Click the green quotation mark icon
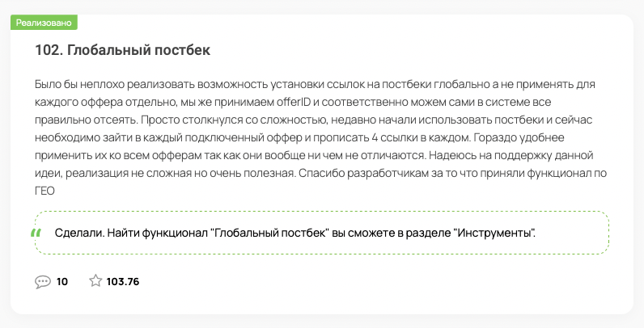644x328 pixels. coord(36,233)
